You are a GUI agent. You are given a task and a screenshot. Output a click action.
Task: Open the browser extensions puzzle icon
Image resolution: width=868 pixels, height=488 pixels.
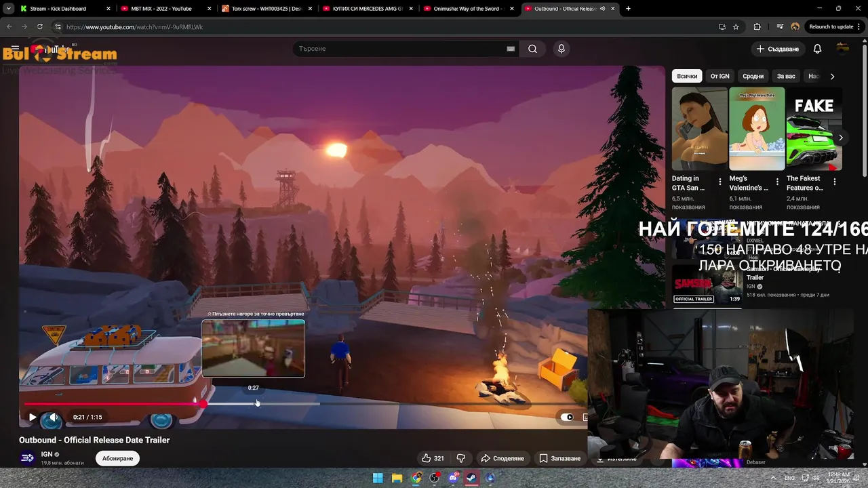757,26
